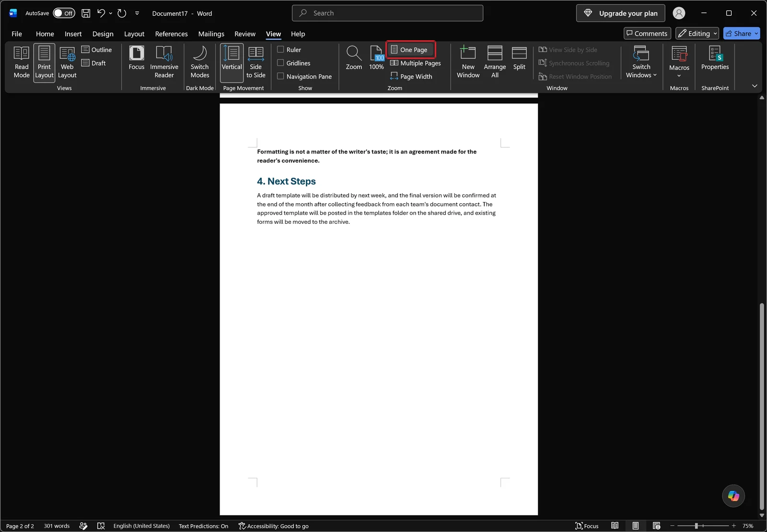Click Text Predictions: On status

(x=203, y=526)
